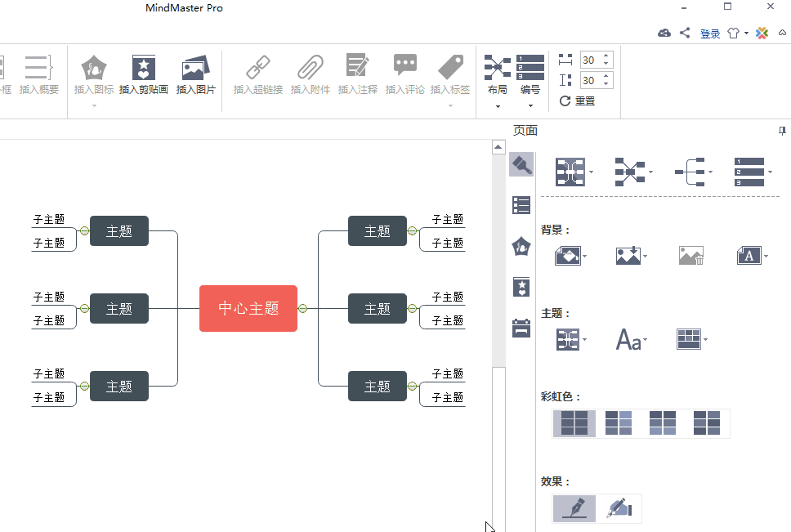Pin the Page (页面) panel
Viewport: 791px width, 532px height.
tap(782, 131)
